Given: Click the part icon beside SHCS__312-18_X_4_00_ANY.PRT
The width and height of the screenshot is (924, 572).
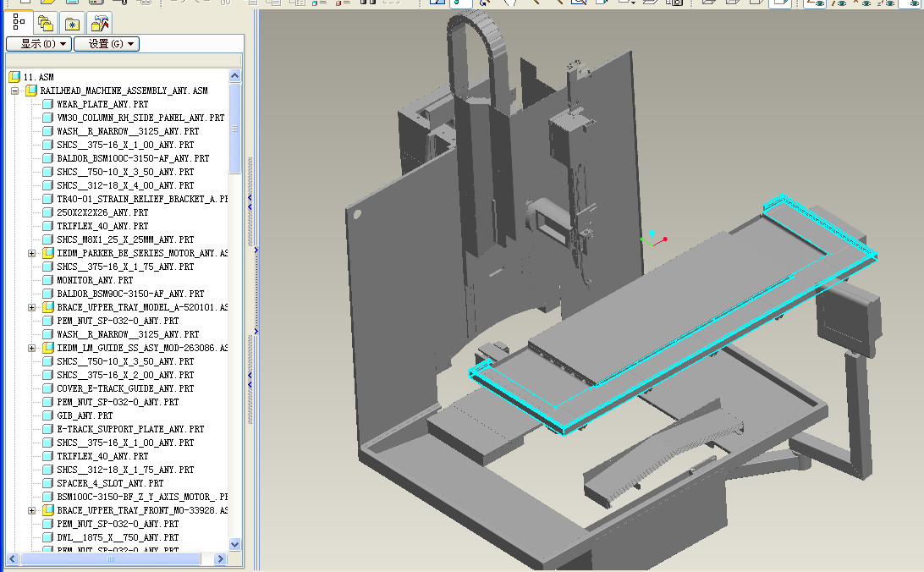Looking at the screenshot, I should [48, 185].
